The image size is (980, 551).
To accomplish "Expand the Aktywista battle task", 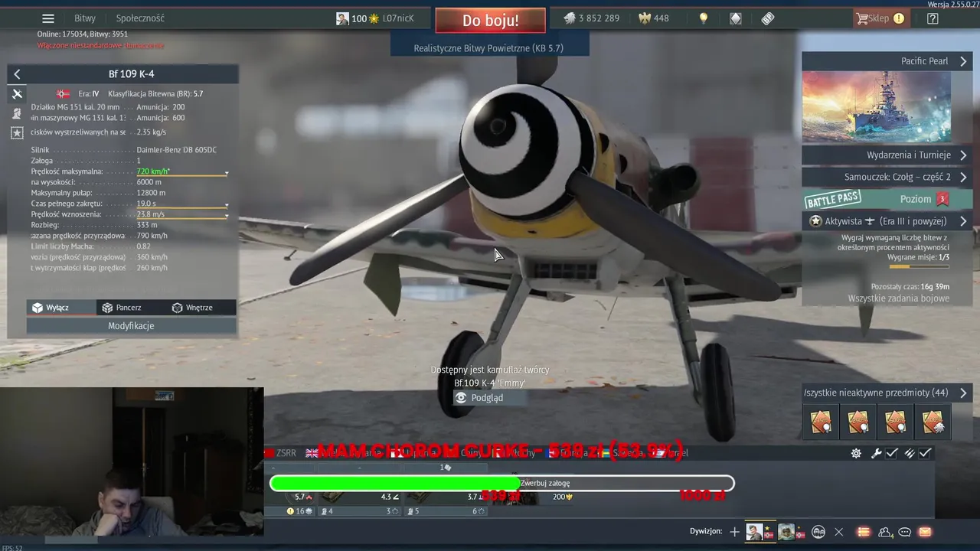I will click(x=887, y=221).
